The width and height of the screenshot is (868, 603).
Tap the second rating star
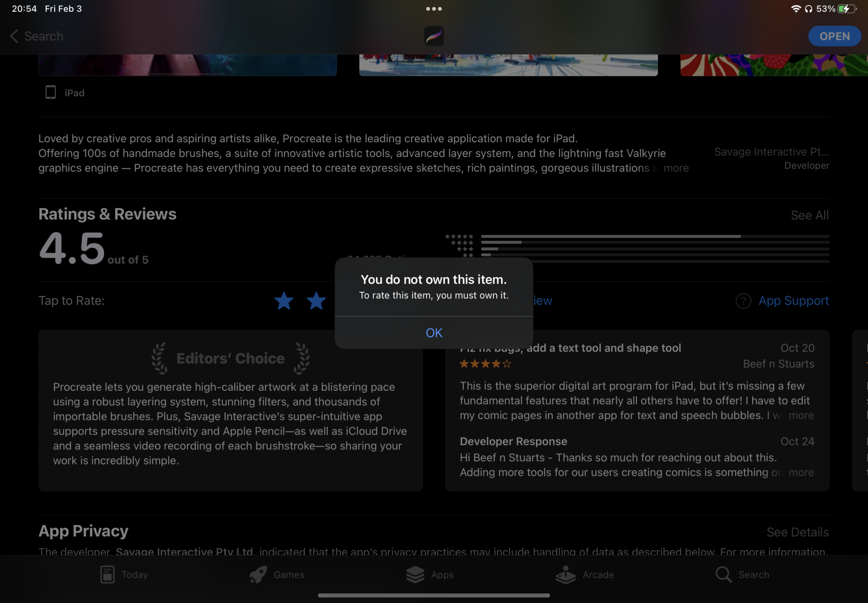tap(316, 301)
